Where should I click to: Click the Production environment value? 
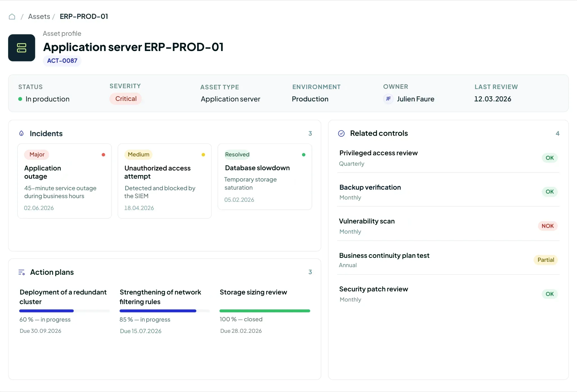click(x=310, y=99)
